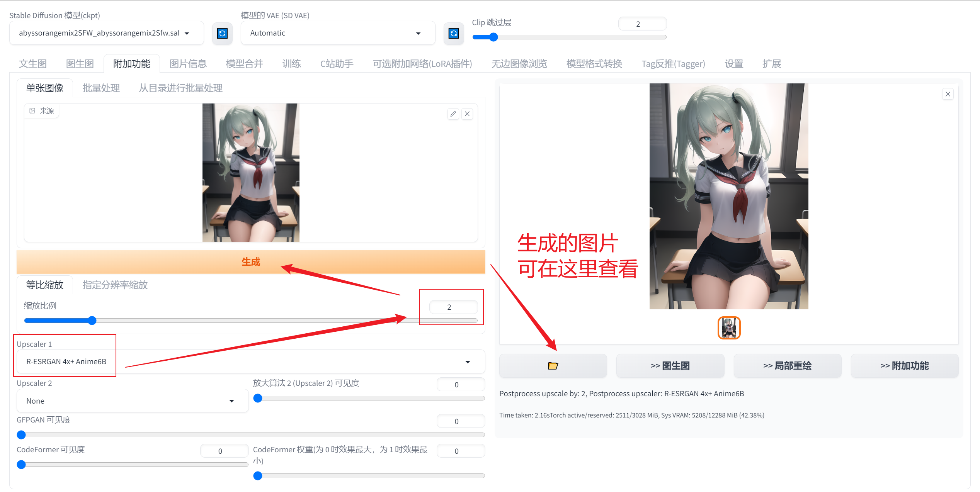Open the Tag反推(Tagger) tab
980x492 pixels.
tap(673, 64)
